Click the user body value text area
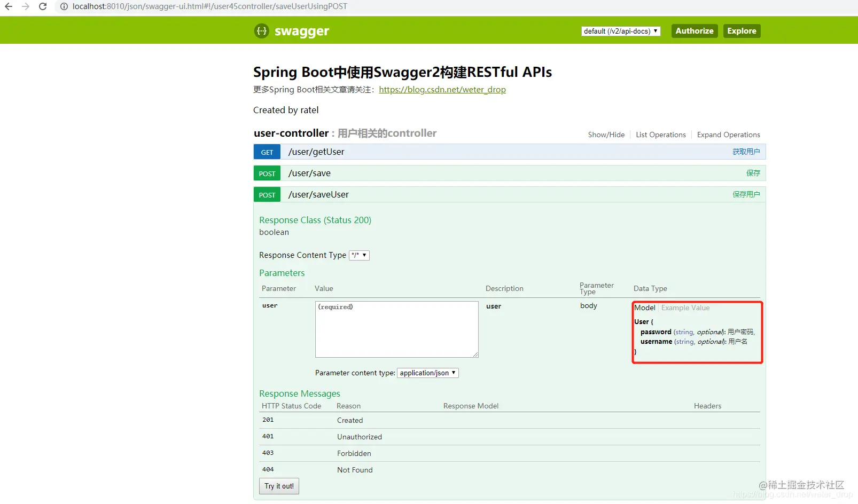Viewport: 858px width, 504px height. pyautogui.click(x=397, y=329)
